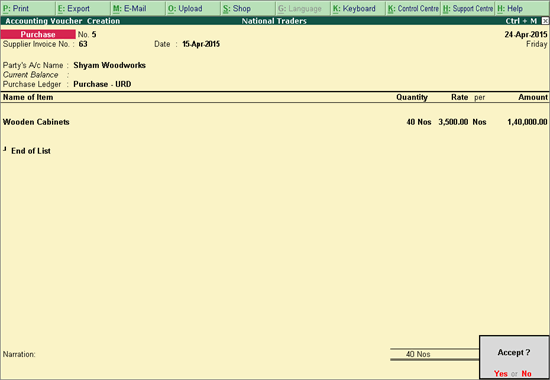Click the Supplier Invoice No. field value 63
This screenshot has height=380, width=550.
83,44
